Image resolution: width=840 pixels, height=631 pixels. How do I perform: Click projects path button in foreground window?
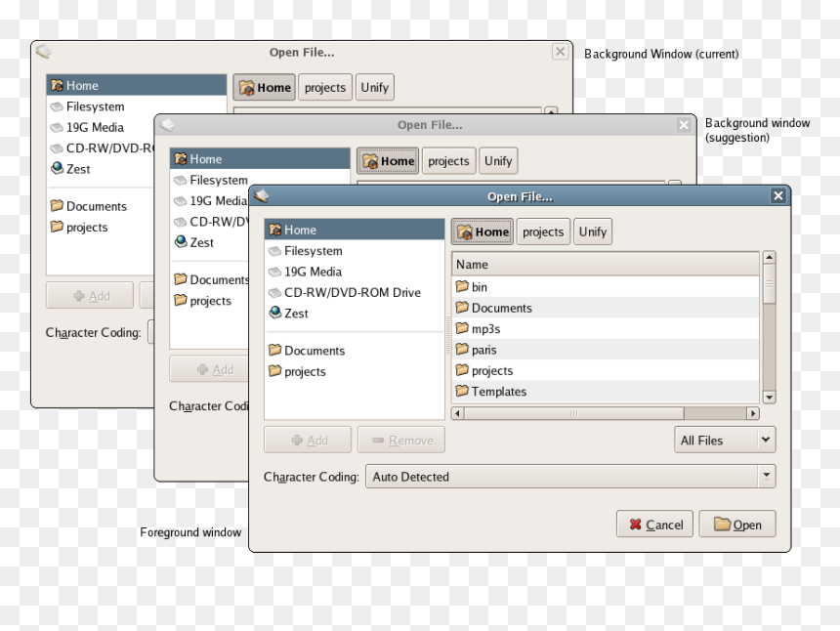click(543, 231)
